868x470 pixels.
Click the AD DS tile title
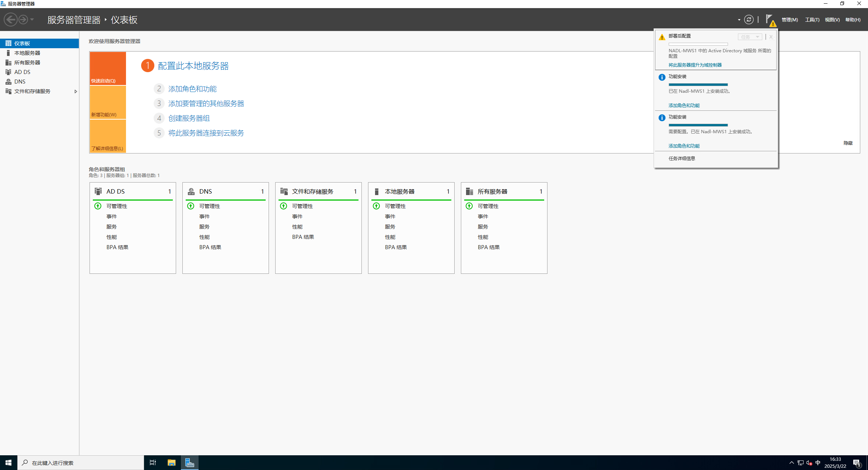click(x=116, y=191)
